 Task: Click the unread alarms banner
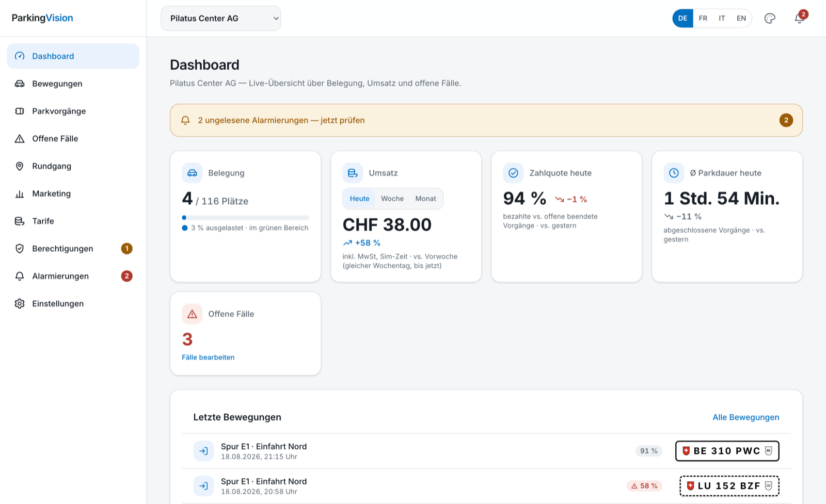coord(486,120)
